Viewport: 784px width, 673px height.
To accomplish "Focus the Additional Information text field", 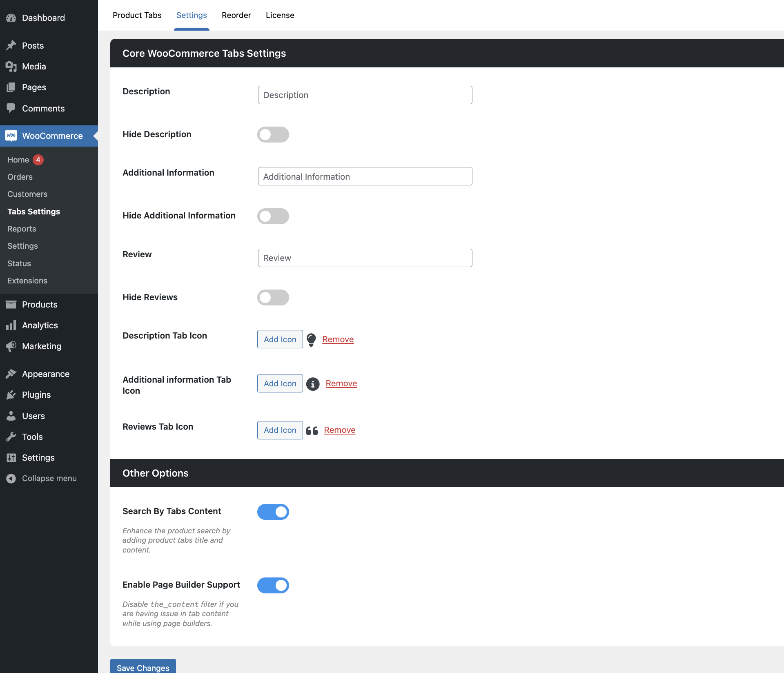I will point(365,176).
